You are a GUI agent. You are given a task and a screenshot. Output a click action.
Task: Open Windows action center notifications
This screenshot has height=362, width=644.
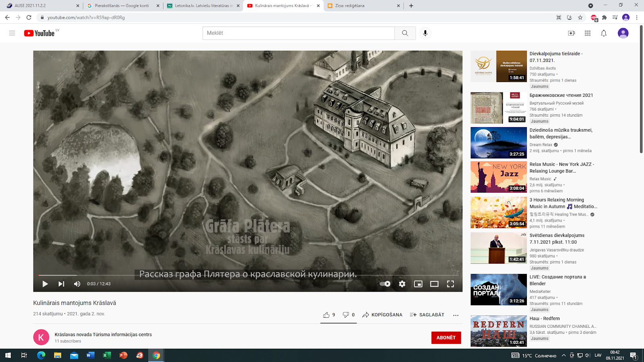(633, 355)
